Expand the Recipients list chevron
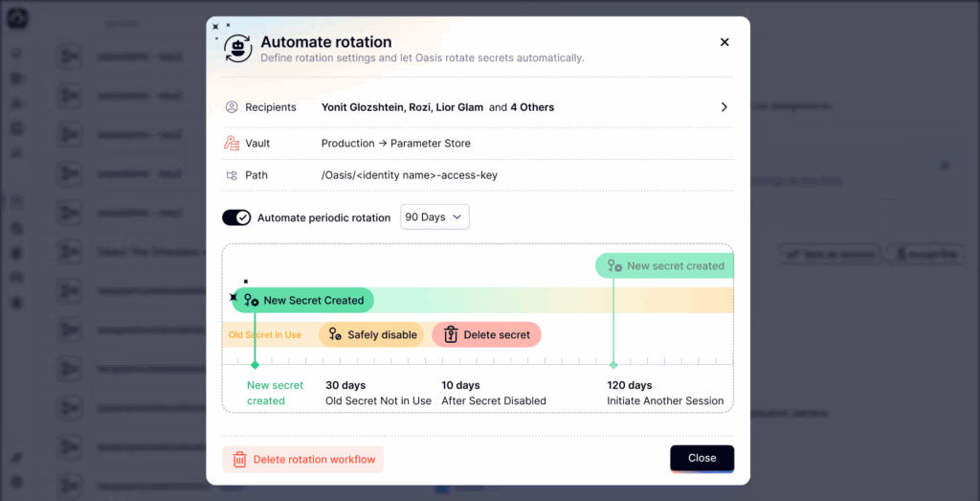This screenshot has width=980, height=501. [x=724, y=107]
